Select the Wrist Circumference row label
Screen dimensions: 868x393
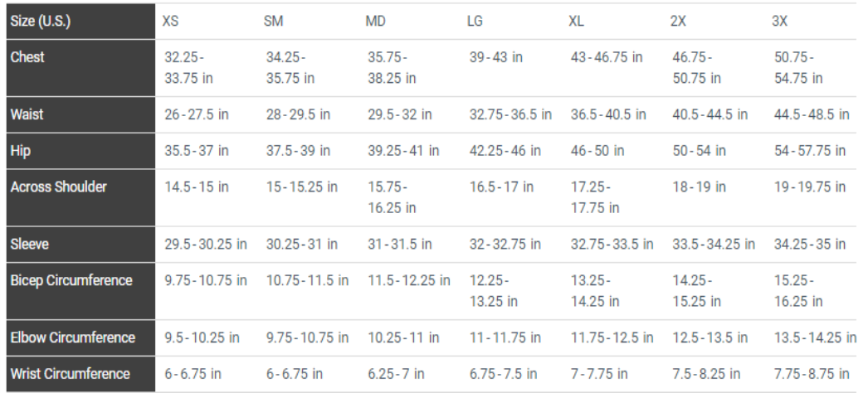pos(70,374)
